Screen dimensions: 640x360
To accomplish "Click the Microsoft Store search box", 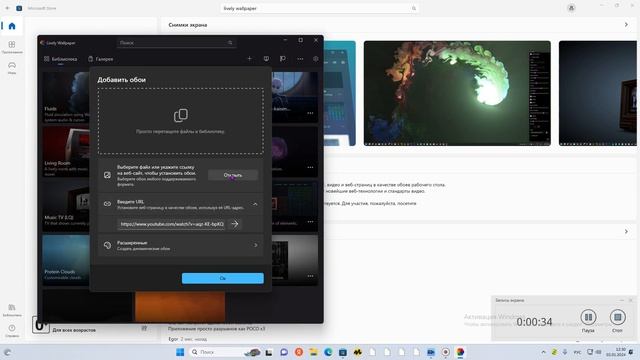I will point(320,8).
